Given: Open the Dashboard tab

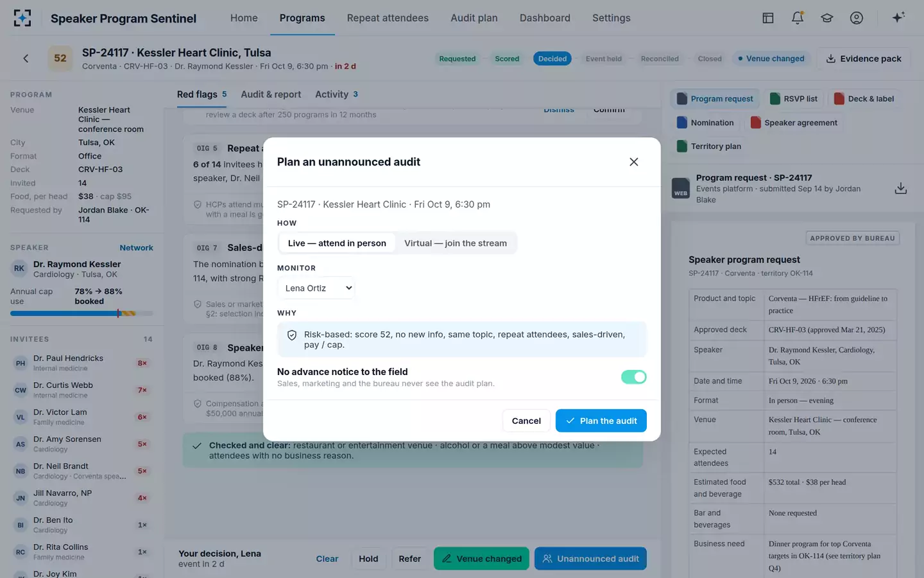Looking at the screenshot, I should 545,18.
